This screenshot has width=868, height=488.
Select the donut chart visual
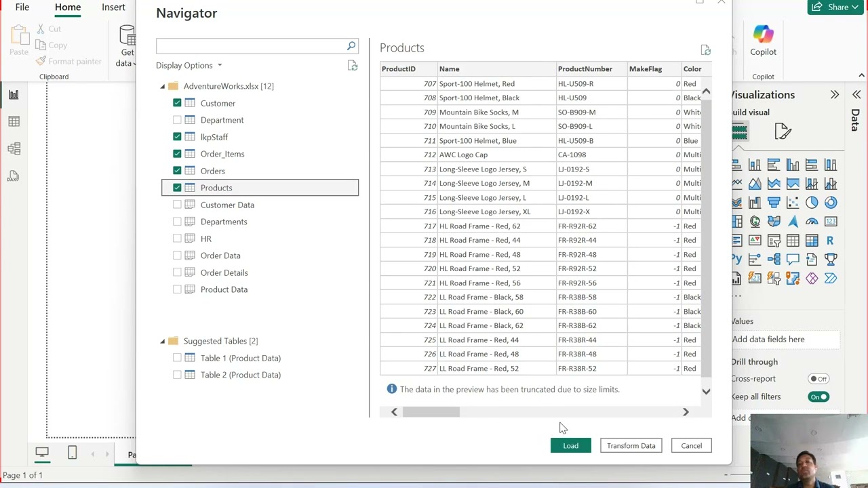coord(831,203)
